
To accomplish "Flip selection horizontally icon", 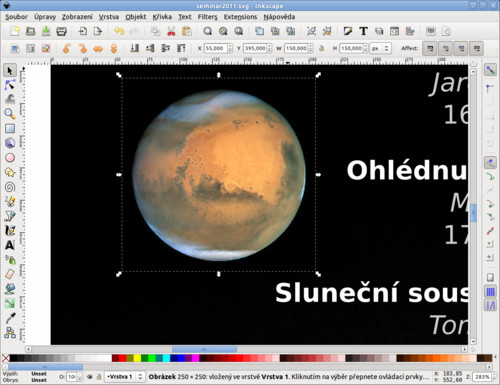I will click(x=98, y=49).
